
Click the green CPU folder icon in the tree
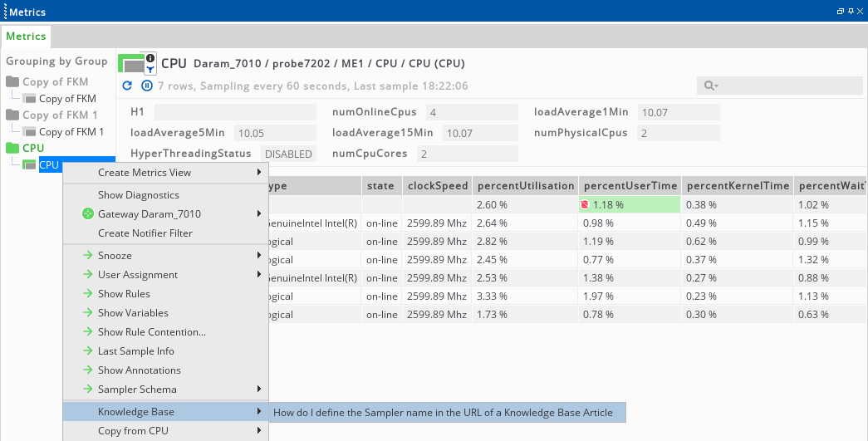(12, 148)
